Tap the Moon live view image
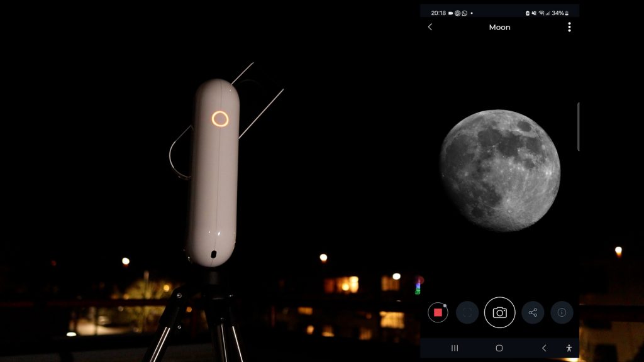 (500, 170)
